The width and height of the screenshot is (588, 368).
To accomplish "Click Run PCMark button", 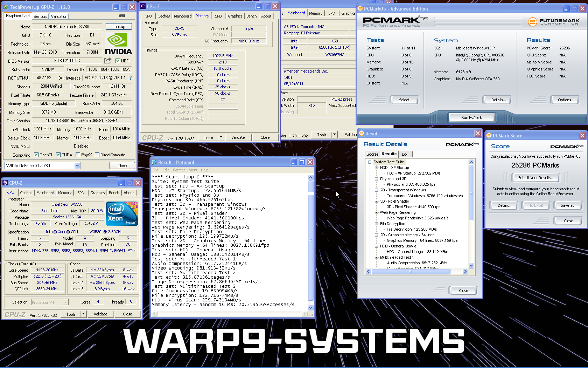I will (x=471, y=117).
